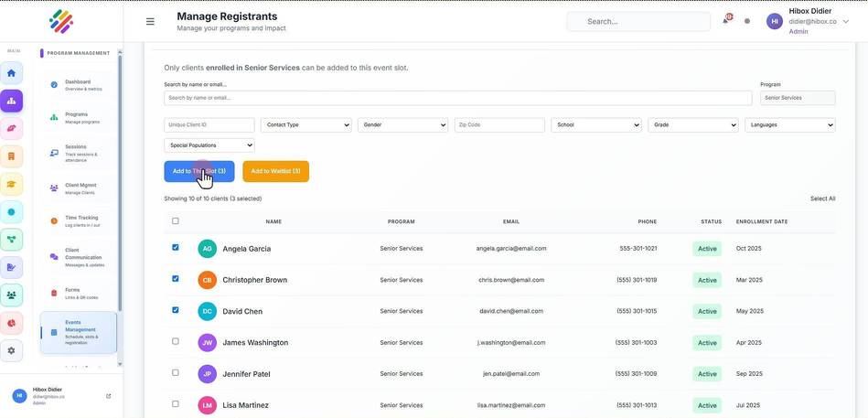
Task: Click angela.garcia@email.com email cell
Action: click(x=511, y=249)
